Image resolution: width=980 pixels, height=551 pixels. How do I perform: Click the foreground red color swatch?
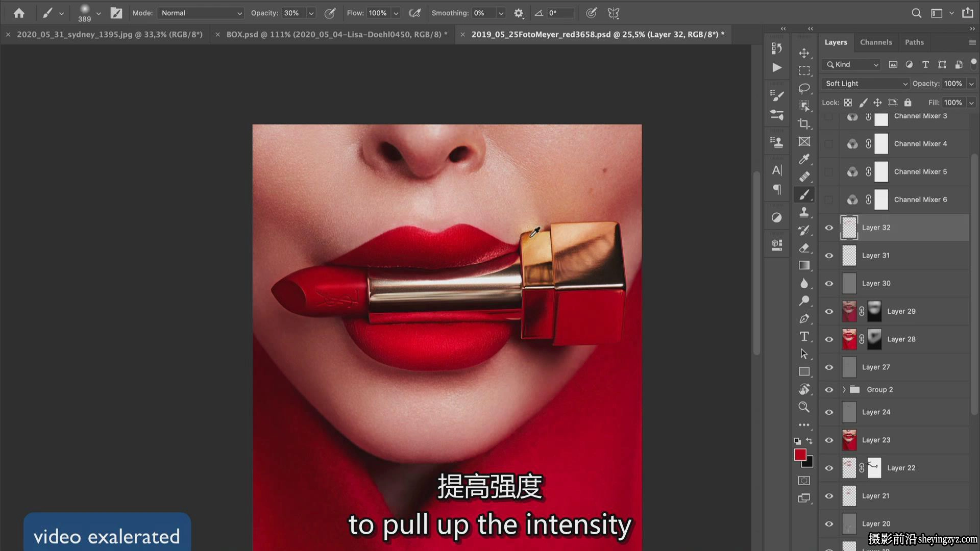click(800, 455)
